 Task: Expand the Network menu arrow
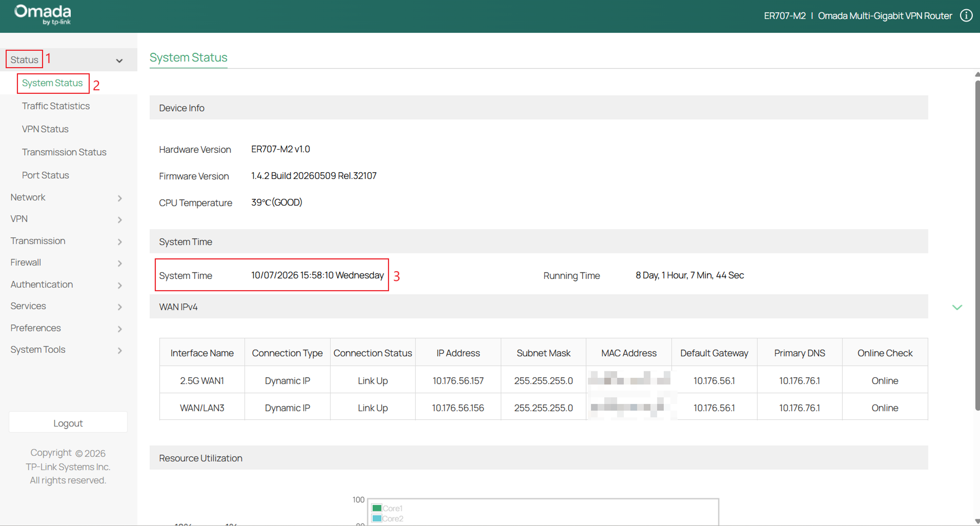(x=120, y=198)
